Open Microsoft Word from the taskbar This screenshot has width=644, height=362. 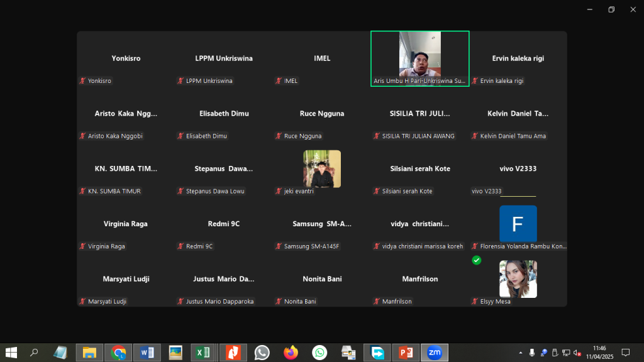[x=147, y=353]
